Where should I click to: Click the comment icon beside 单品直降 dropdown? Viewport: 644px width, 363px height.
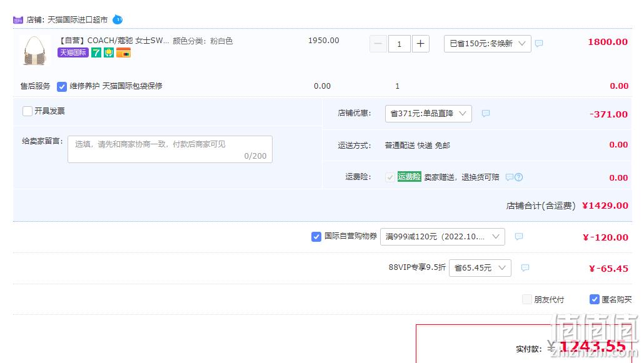485,113
